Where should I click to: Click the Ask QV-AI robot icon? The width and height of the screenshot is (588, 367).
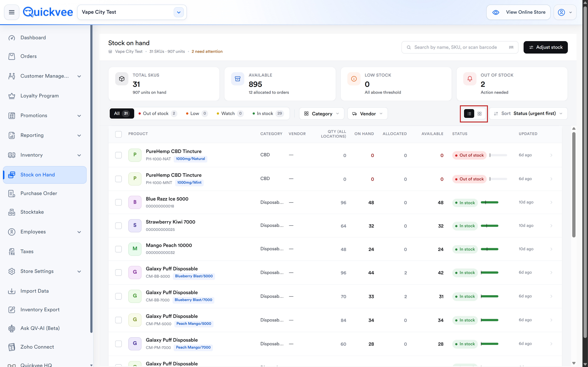point(12,328)
